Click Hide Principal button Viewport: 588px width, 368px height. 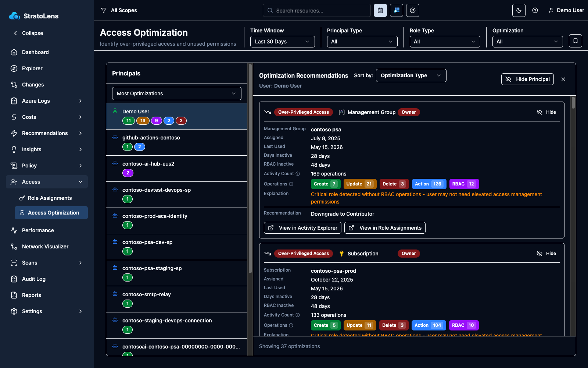tap(527, 79)
